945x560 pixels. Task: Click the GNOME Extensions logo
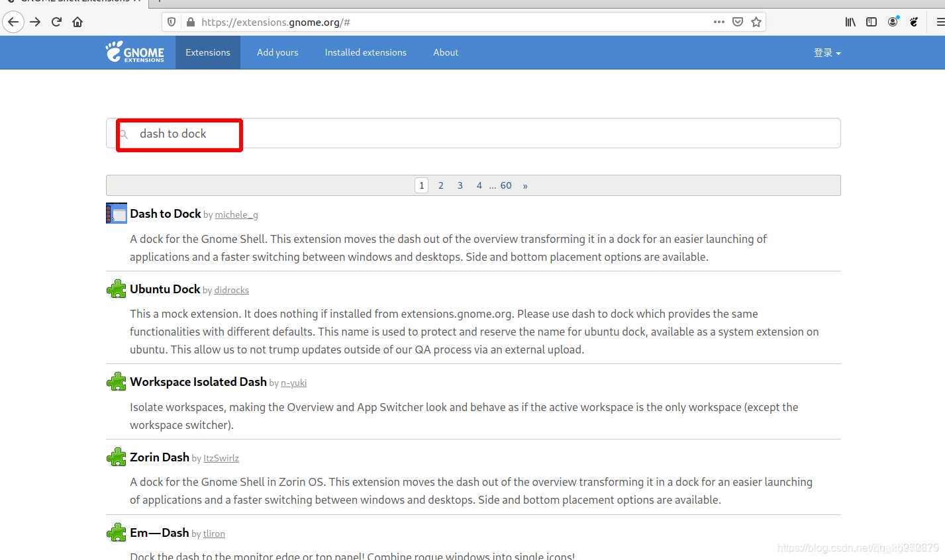point(135,52)
